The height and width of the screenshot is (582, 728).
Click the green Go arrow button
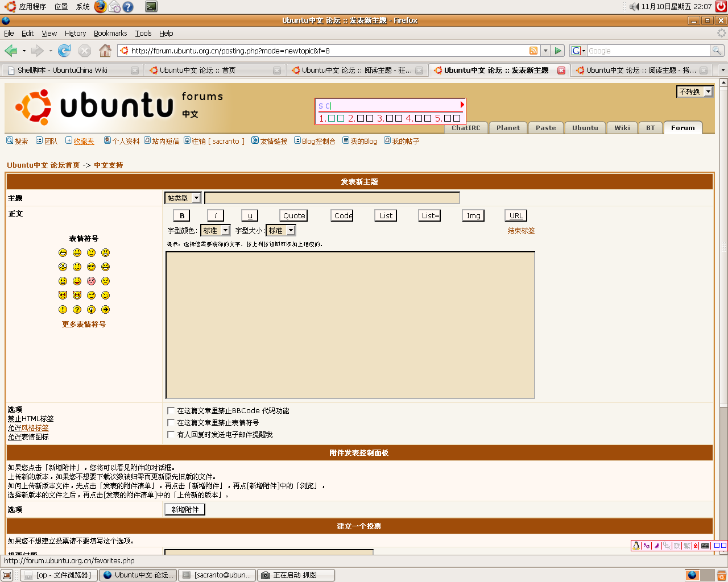558,51
